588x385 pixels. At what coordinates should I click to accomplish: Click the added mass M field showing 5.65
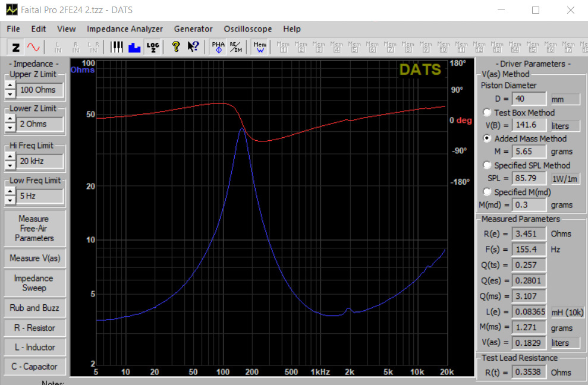pyautogui.click(x=529, y=152)
